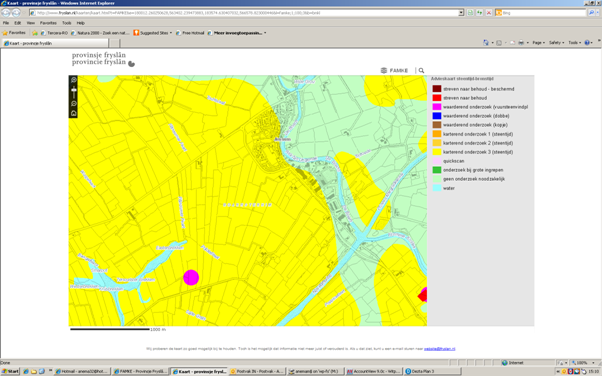Open the Safety dropdown menu
602x376 pixels.
tap(556, 43)
